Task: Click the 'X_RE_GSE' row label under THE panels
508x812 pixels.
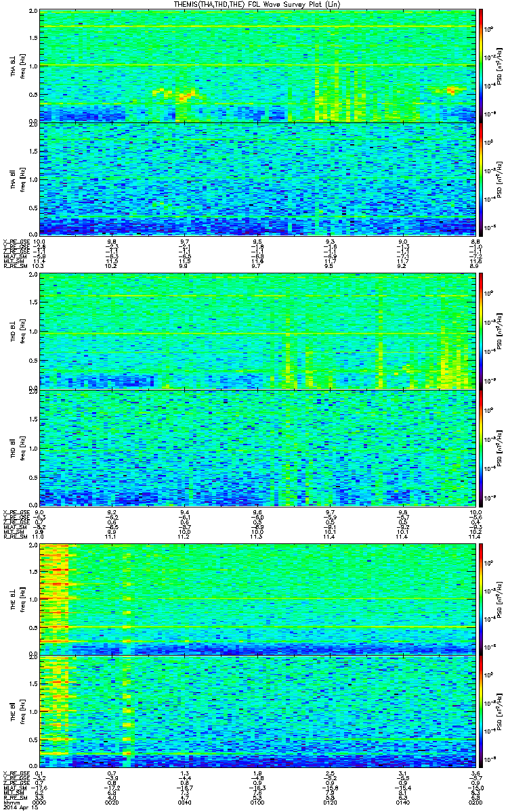Action: coord(16,773)
